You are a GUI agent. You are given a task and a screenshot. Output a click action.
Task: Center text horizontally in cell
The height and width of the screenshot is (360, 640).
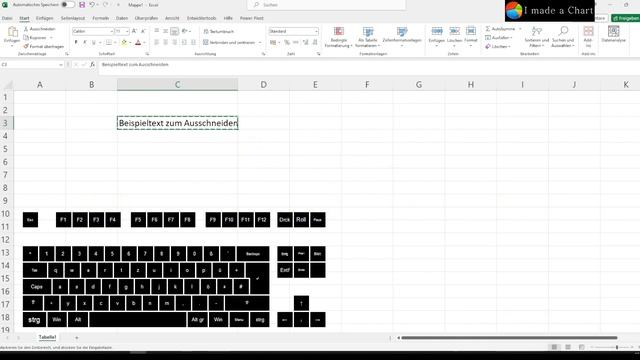165,42
